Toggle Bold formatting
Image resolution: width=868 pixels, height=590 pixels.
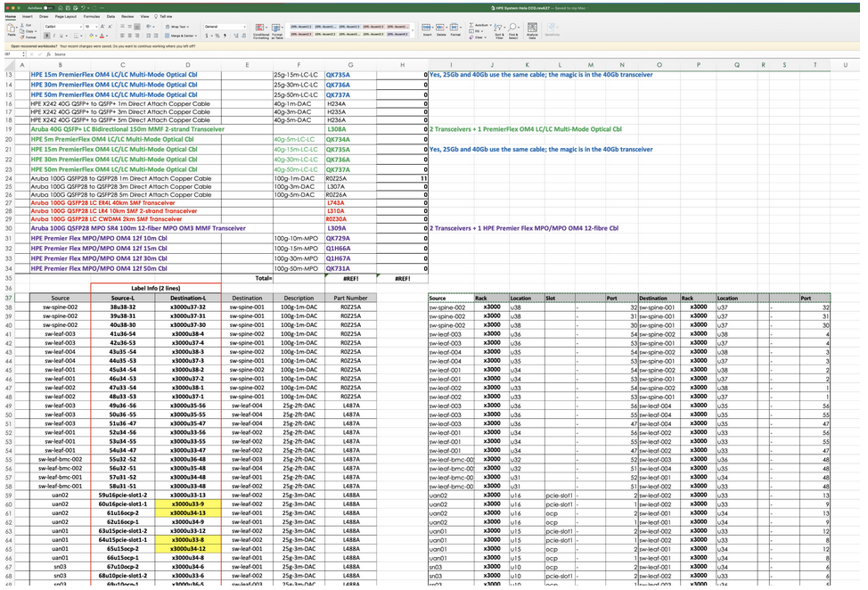point(47,36)
